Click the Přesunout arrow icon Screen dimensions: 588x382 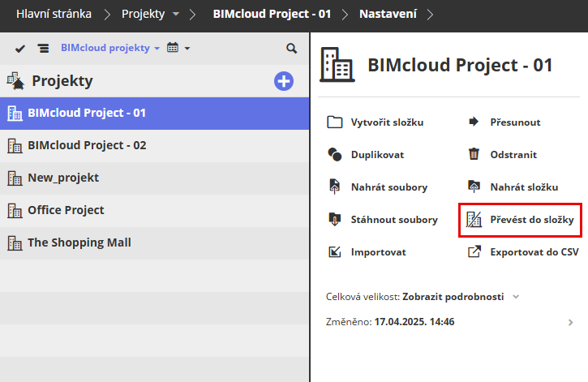pos(474,122)
